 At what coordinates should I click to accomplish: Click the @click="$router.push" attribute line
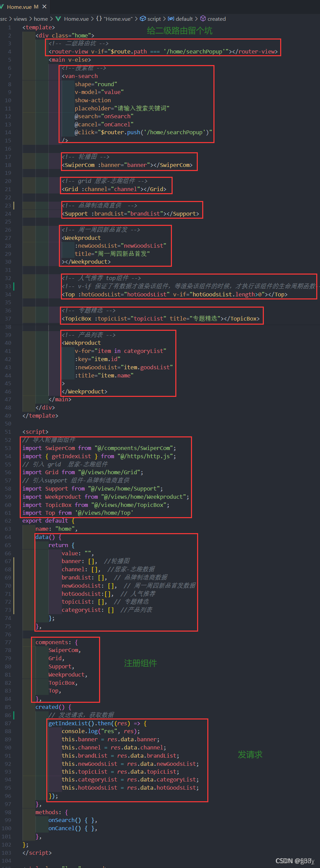click(x=143, y=132)
